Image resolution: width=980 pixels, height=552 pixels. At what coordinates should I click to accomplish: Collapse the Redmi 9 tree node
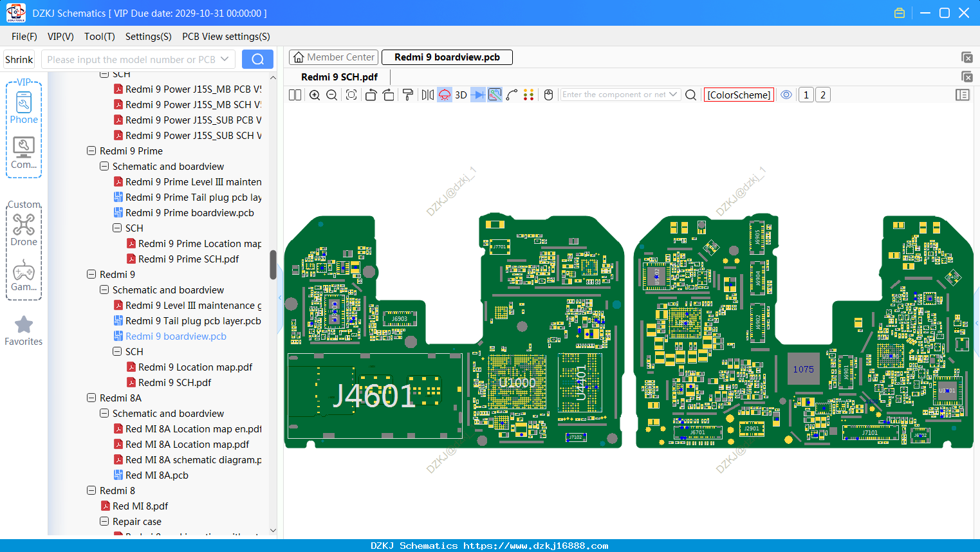tap(91, 274)
